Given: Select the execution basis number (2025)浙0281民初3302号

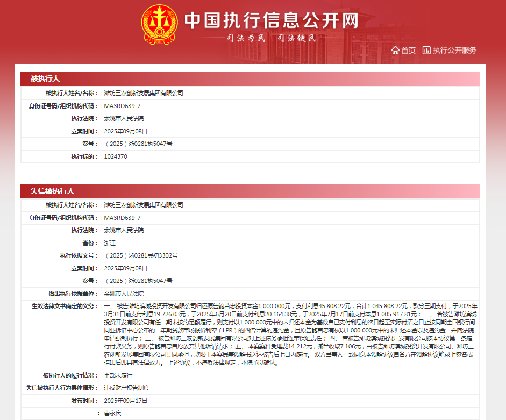Looking at the screenshot, I should coord(141,255).
